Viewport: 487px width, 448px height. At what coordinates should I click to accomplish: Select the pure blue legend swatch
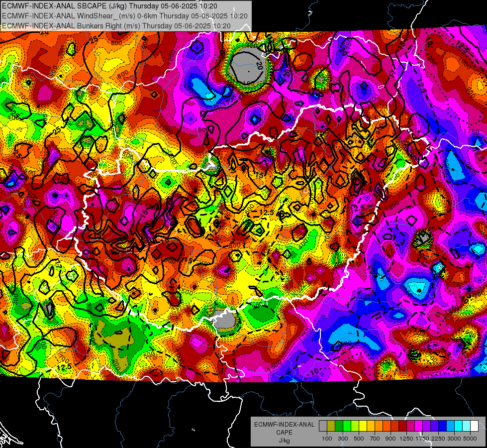[443, 426]
